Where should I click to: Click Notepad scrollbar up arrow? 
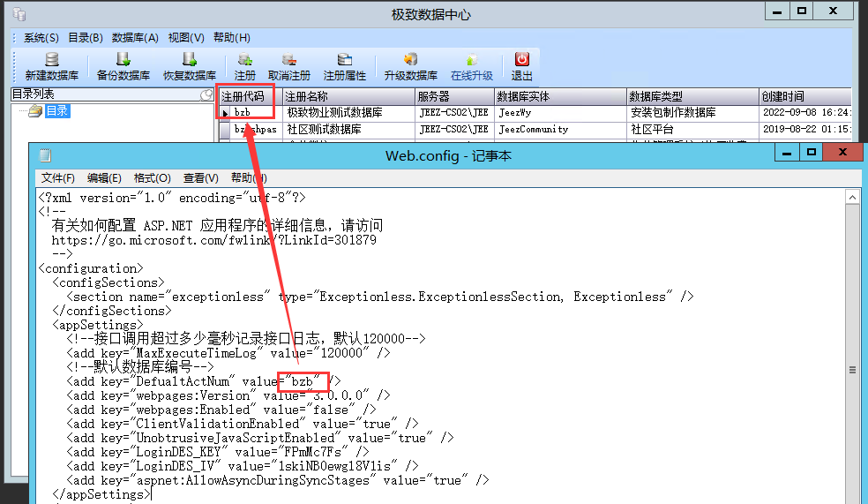click(x=852, y=197)
